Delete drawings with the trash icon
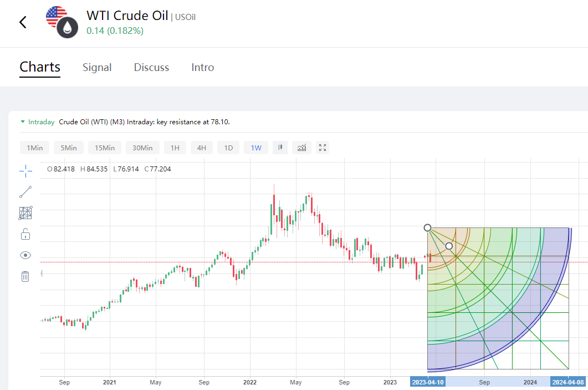This screenshot has width=588, height=390. tap(25, 276)
